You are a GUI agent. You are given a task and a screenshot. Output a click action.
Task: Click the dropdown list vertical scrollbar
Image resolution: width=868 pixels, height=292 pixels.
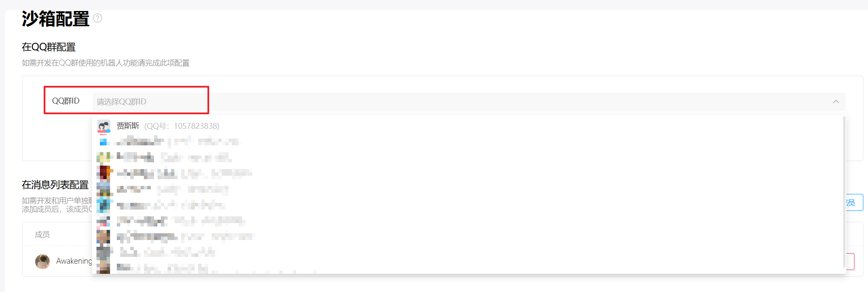pyautogui.click(x=844, y=192)
